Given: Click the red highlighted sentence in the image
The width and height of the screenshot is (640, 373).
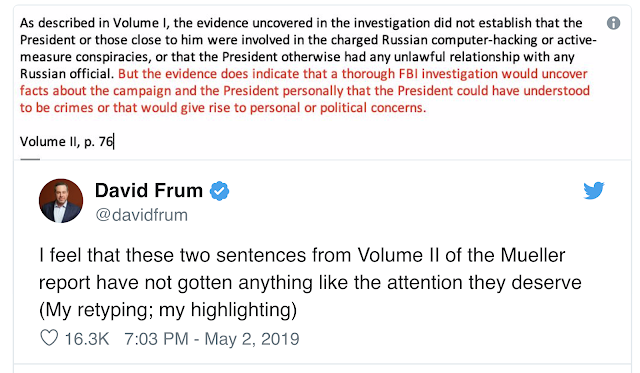Looking at the screenshot, I should [304, 91].
